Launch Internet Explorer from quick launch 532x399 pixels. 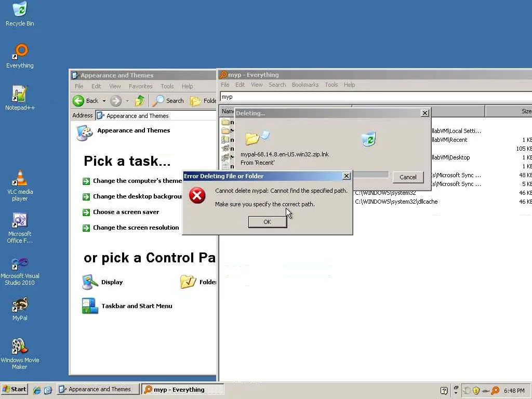tap(37, 390)
